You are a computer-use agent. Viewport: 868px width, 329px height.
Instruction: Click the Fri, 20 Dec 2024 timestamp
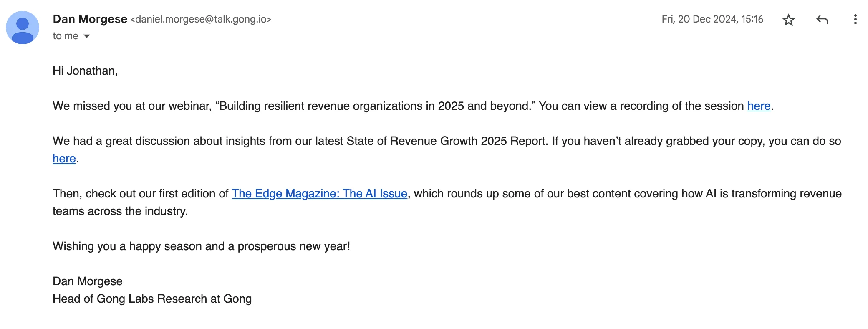point(712,19)
